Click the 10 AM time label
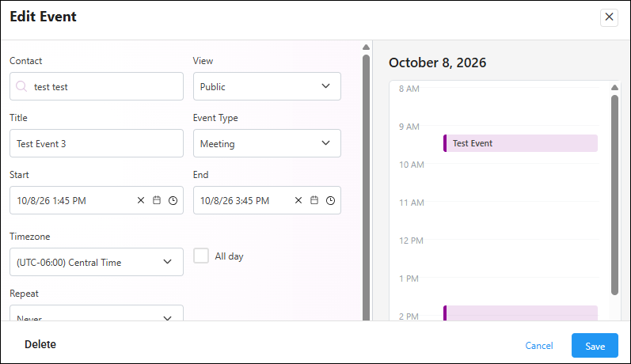The width and height of the screenshot is (631, 364). pyautogui.click(x=411, y=165)
